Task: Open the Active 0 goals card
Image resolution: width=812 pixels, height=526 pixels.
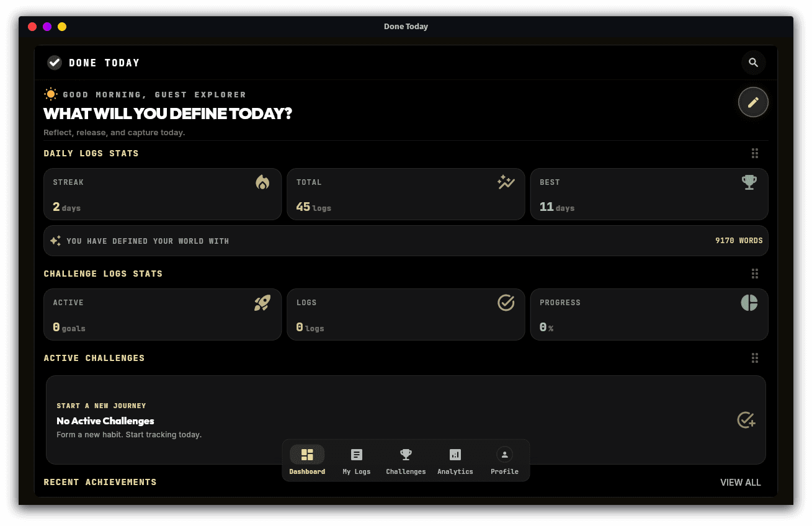Action: click(163, 314)
